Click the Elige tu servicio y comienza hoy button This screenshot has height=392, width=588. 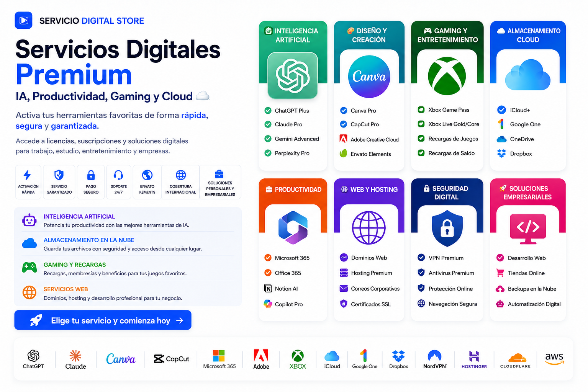point(103,320)
